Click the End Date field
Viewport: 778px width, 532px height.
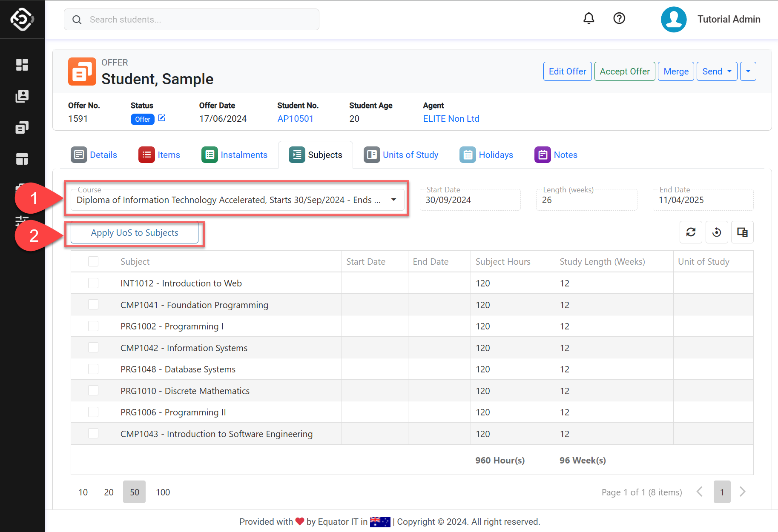pyautogui.click(x=703, y=199)
